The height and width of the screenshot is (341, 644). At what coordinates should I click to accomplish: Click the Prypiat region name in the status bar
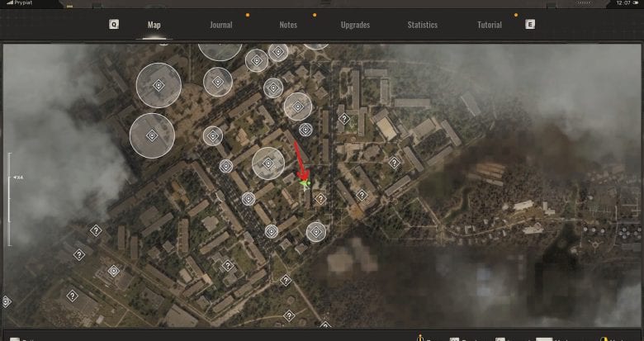coord(23,2)
